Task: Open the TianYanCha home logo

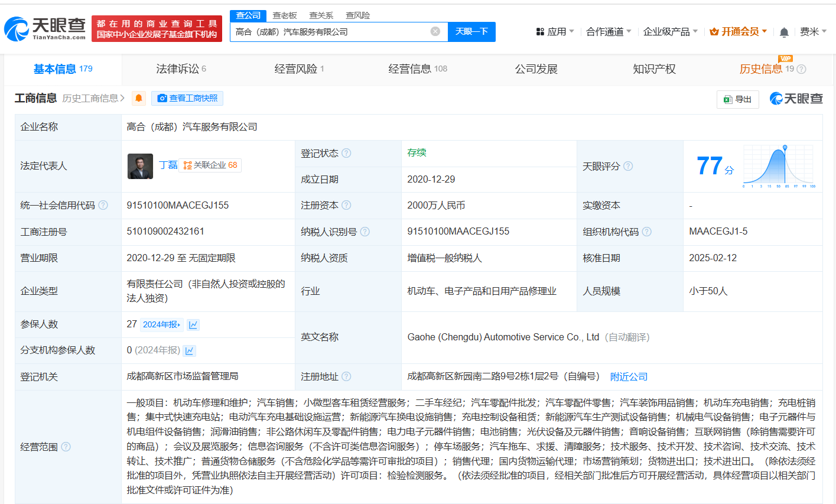Action: click(45, 28)
